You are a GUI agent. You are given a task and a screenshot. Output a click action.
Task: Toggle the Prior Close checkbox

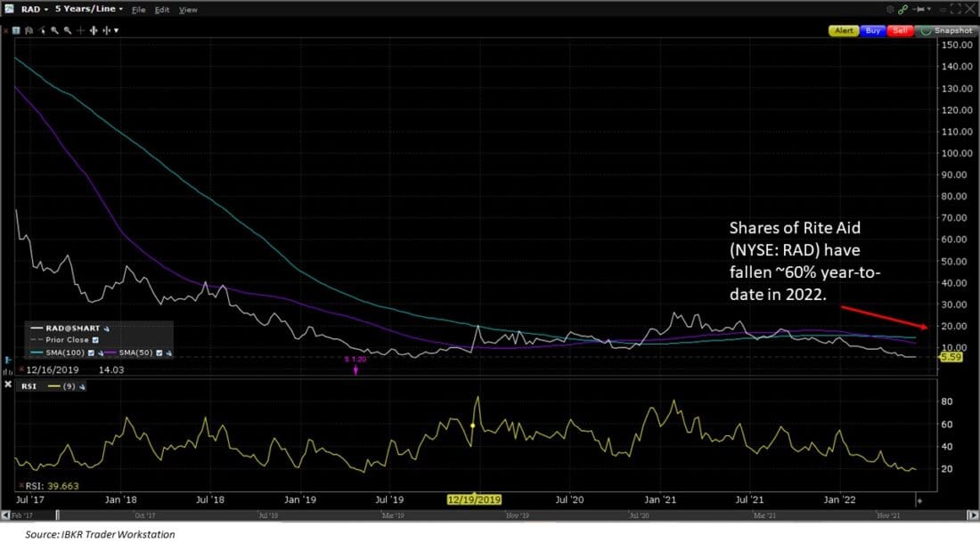[95, 340]
